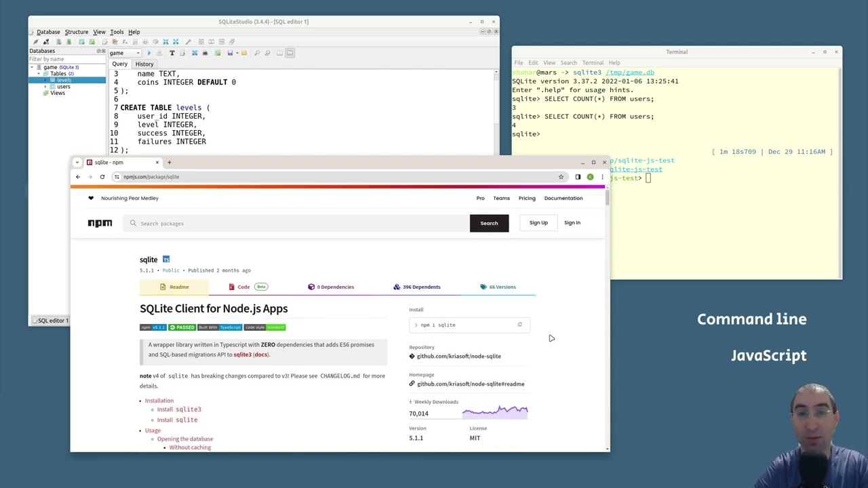Click the tile windows icon in main toolbar

[201, 42]
